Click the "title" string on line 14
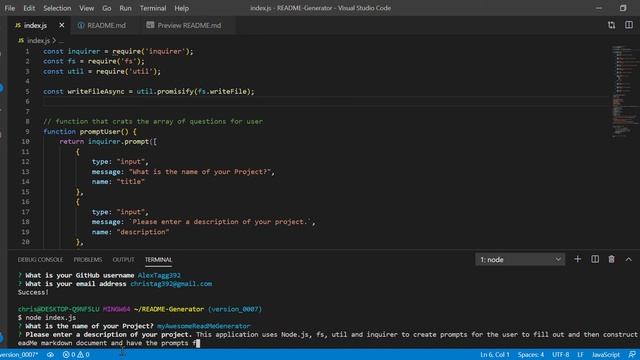The height and width of the screenshot is (360, 640). [131, 182]
